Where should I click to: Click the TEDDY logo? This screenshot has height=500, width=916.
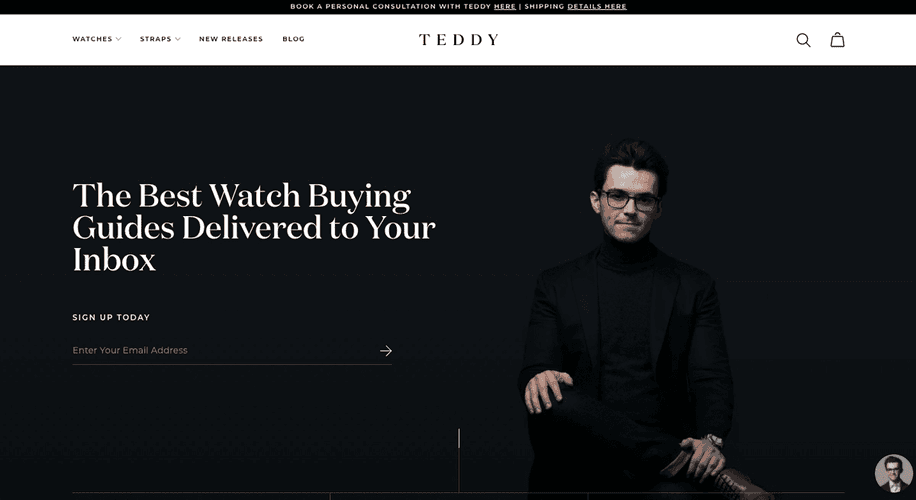tap(459, 40)
